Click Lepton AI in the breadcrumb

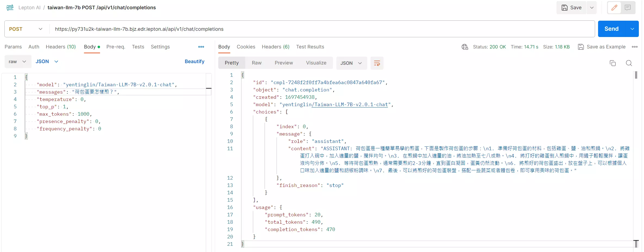29,8
